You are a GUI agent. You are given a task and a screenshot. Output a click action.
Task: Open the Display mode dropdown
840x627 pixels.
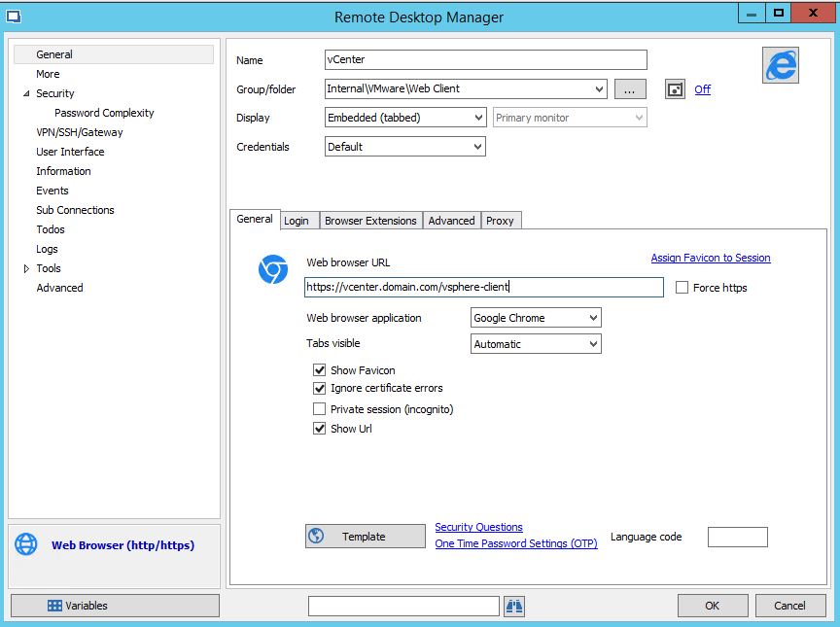pyautogui.click(x=479, y=118)
